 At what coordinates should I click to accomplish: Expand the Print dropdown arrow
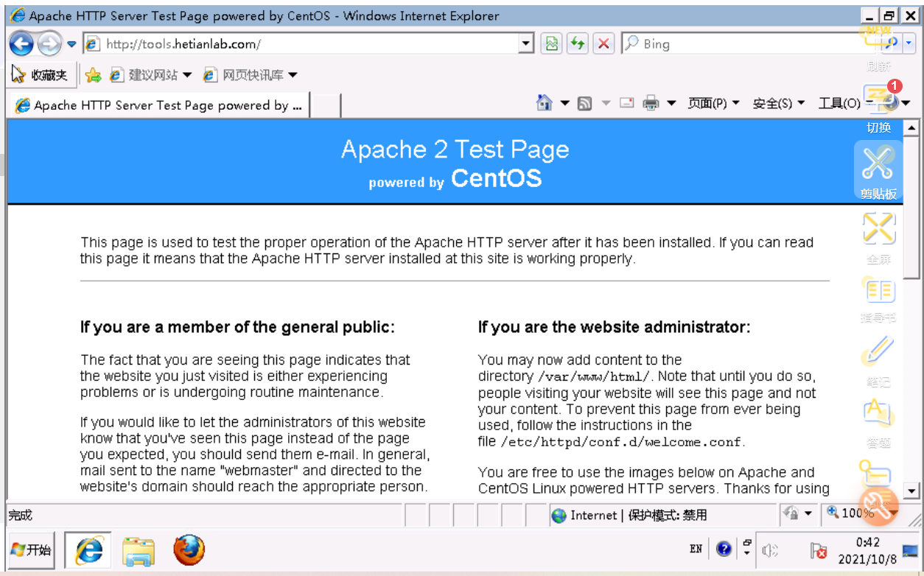click(671, 103)
